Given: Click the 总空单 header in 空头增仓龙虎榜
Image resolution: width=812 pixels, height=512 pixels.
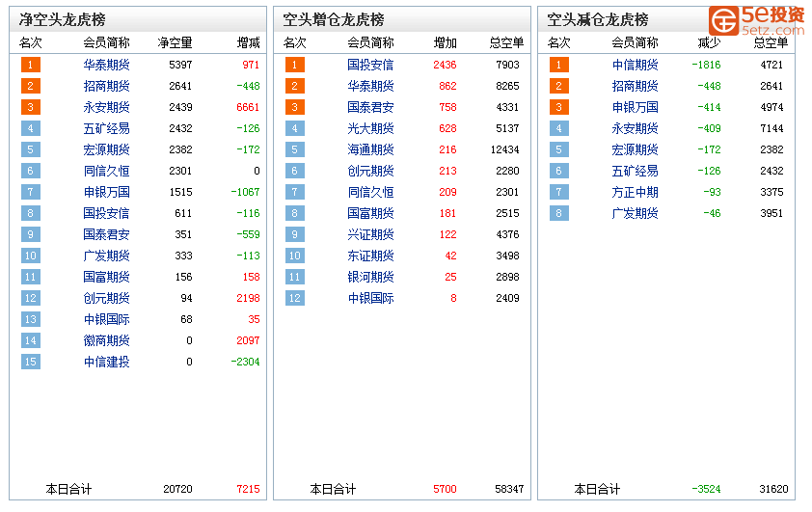Looking at the screenshot, I should [x=506, y=43].
